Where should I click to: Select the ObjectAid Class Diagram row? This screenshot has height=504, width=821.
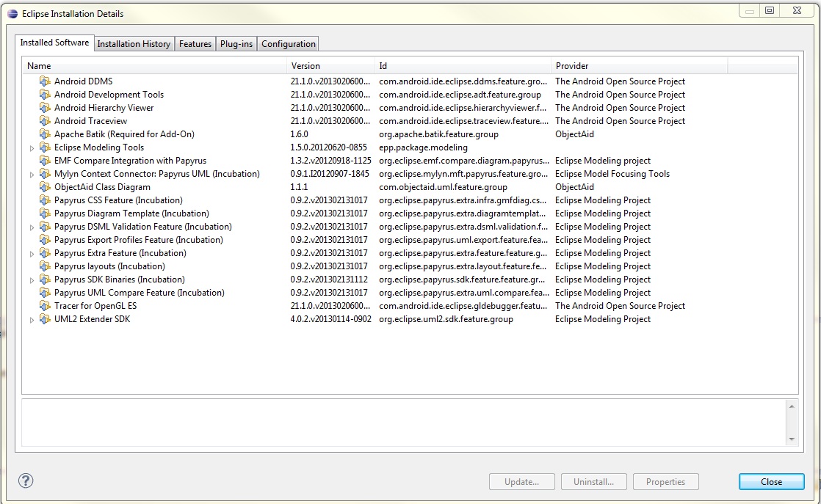(410, 186)
